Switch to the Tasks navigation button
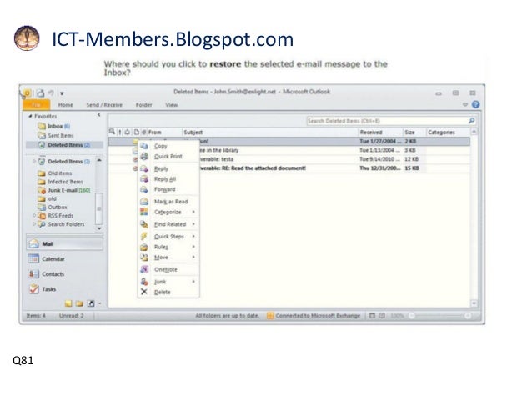Screen dimensions: 532x406 [x=64, y=289]
